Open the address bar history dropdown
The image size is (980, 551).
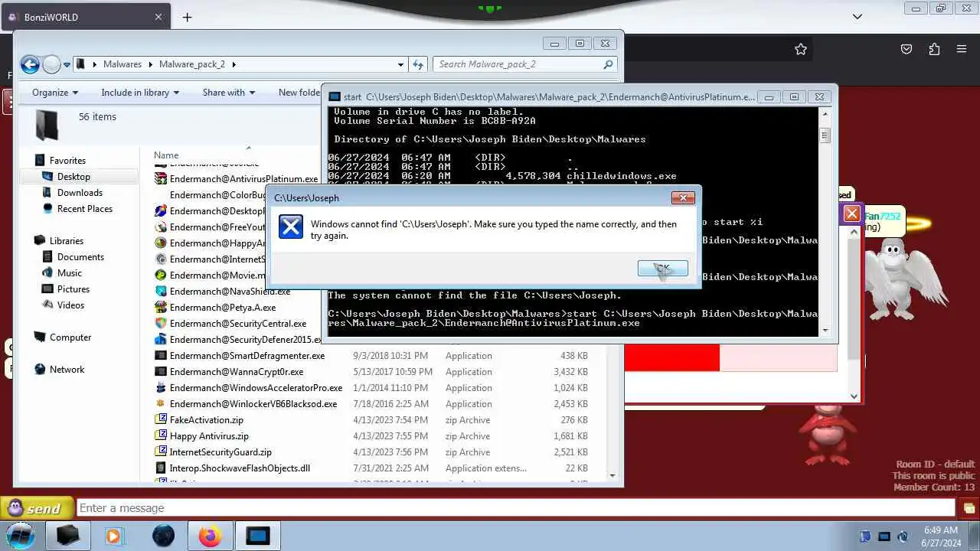click(x=400, y=65)
